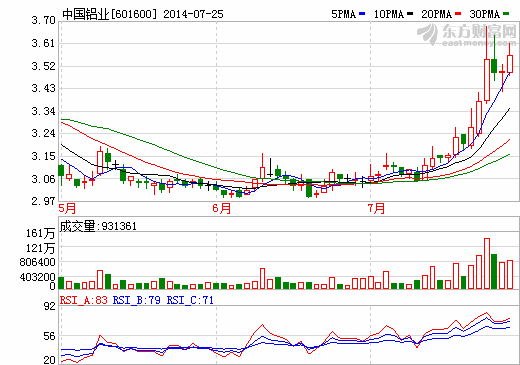Click the 2.97 price axis label

tap(43, 201)
